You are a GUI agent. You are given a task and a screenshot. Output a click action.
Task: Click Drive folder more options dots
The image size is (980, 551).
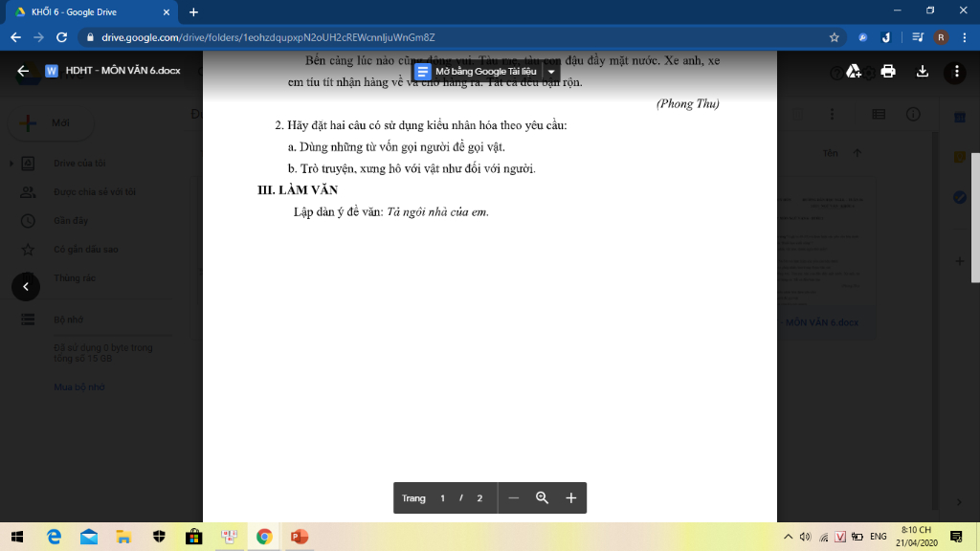(832, 115)
